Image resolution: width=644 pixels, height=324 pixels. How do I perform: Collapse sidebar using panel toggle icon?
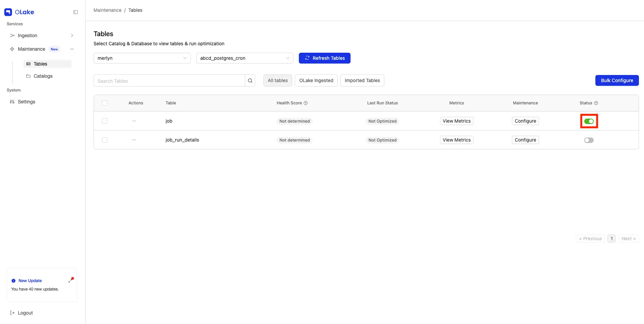tap(76, 12)
